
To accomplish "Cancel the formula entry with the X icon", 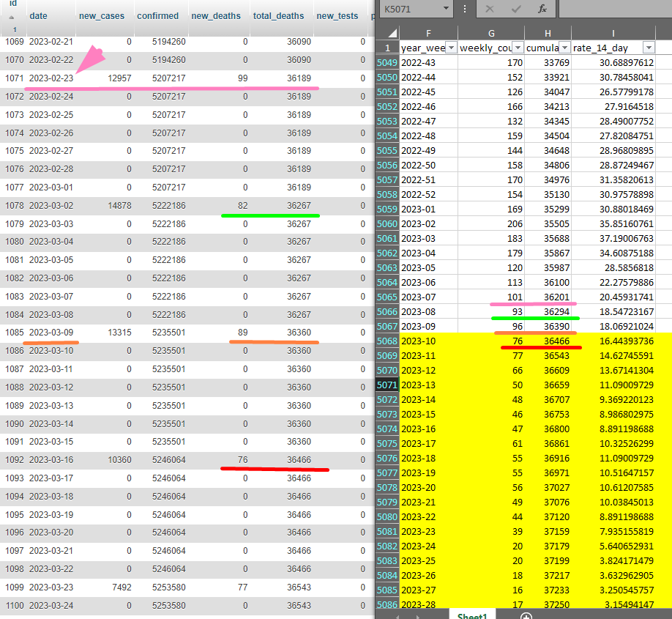I will point(490,9).
